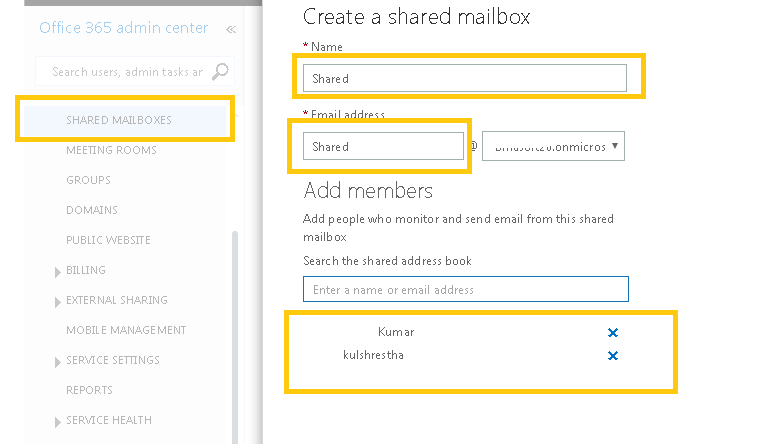
Task: Open the email domain dropdown
Action: (x=553, y=146)
